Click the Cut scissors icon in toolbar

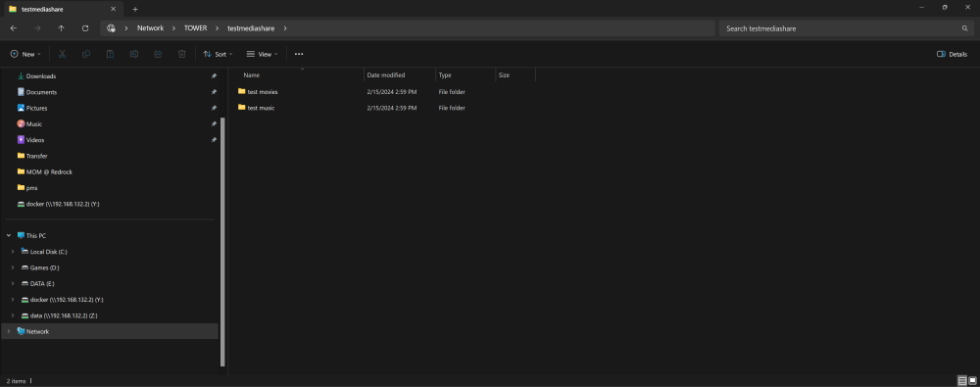point(62,55)
